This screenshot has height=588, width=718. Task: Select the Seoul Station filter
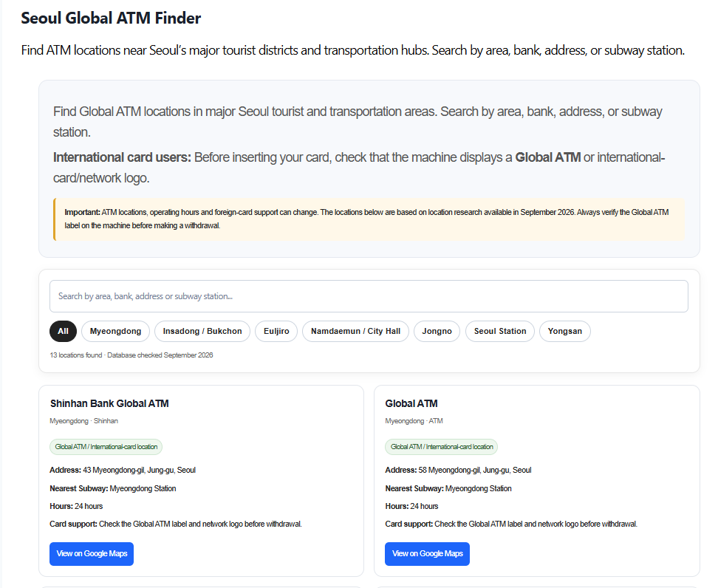(x=500, y=331)
